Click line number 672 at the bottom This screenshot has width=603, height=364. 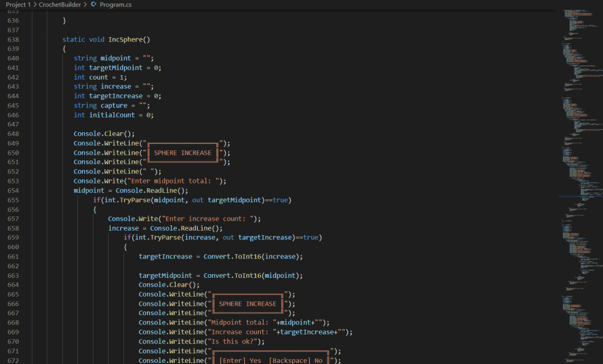tap(13, 360)
